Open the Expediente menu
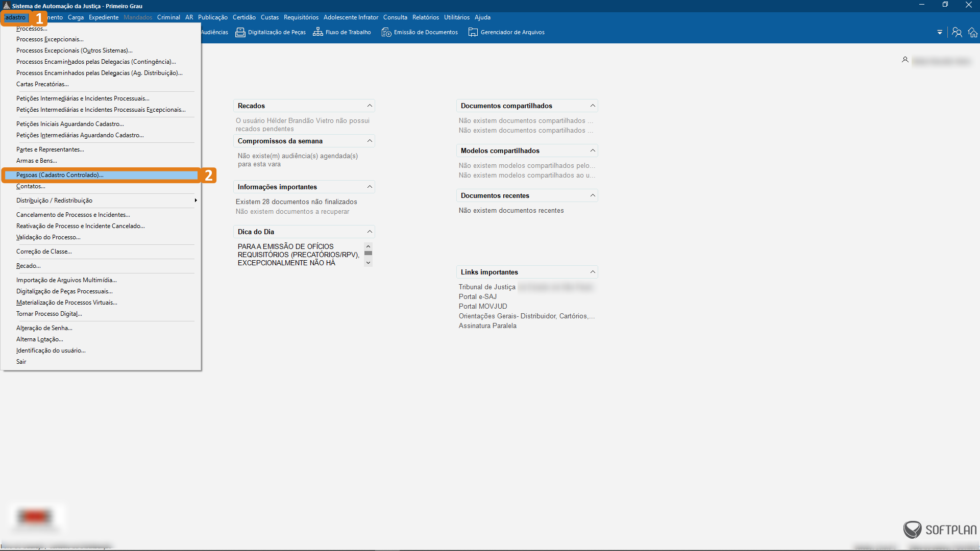 pos(104,17)
